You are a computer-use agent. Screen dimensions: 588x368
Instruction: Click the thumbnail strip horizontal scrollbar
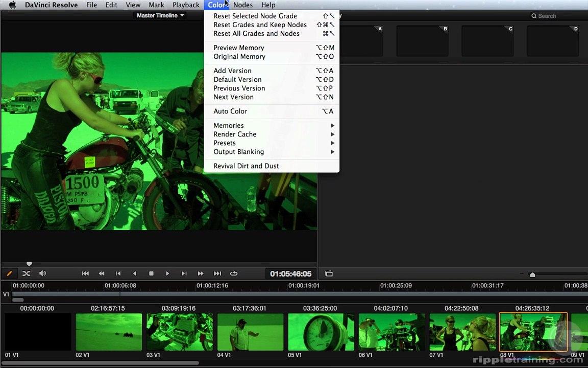pos(101,363)
